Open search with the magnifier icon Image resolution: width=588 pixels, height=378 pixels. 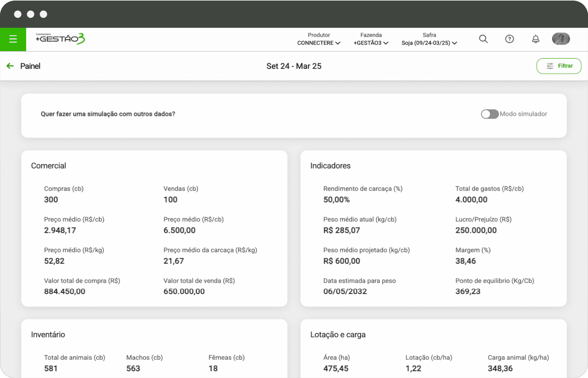pos(483,39)
